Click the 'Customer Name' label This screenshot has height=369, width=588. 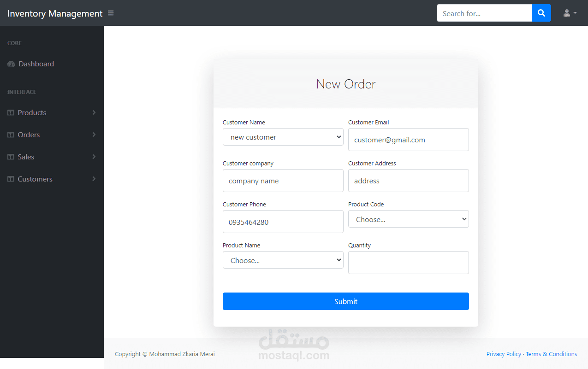tap(244, 123)
